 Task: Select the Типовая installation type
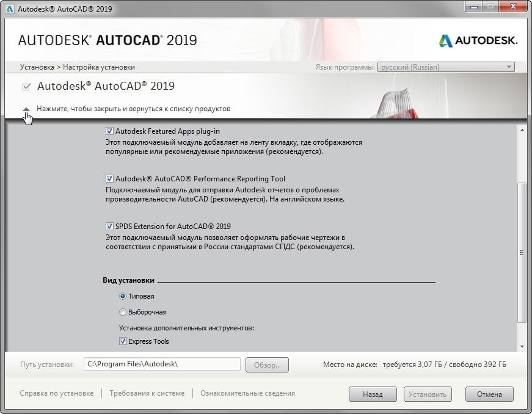click(x=123, y=296)
